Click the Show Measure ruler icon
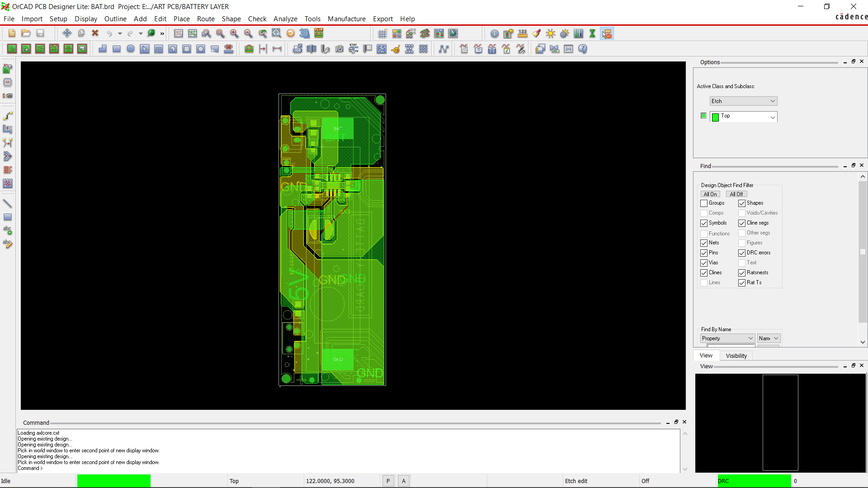The image size is (868, 488). [523, 33]
